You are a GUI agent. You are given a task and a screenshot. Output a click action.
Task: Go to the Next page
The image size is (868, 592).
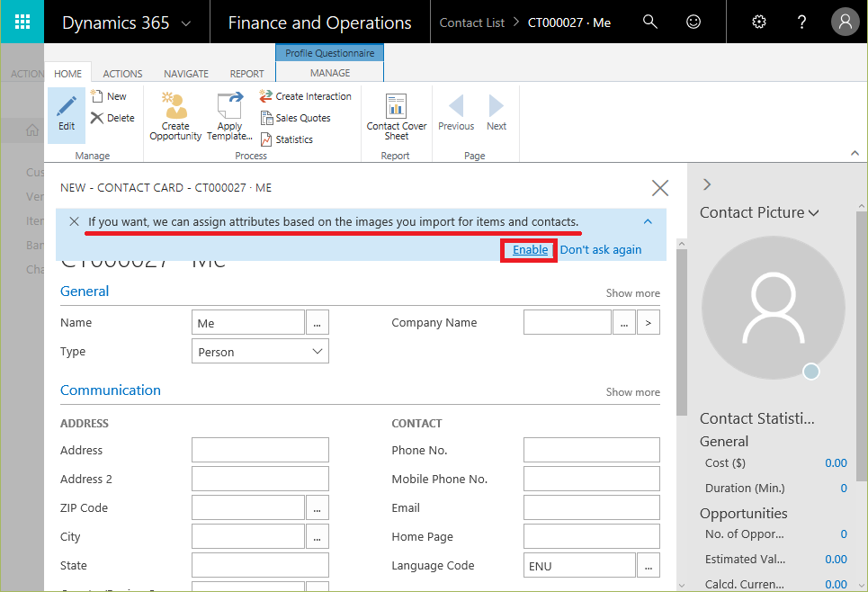(497, 113)
